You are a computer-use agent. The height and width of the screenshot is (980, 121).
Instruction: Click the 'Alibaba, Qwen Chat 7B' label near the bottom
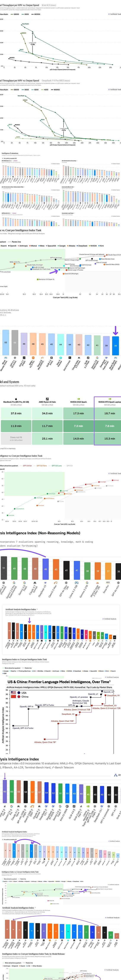tap(45, 742)
